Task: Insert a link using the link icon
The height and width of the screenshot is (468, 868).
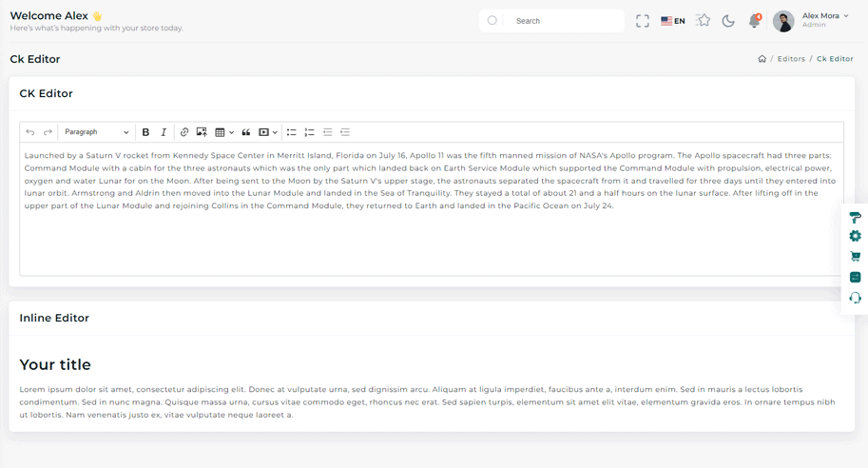Action: point(184,132)
